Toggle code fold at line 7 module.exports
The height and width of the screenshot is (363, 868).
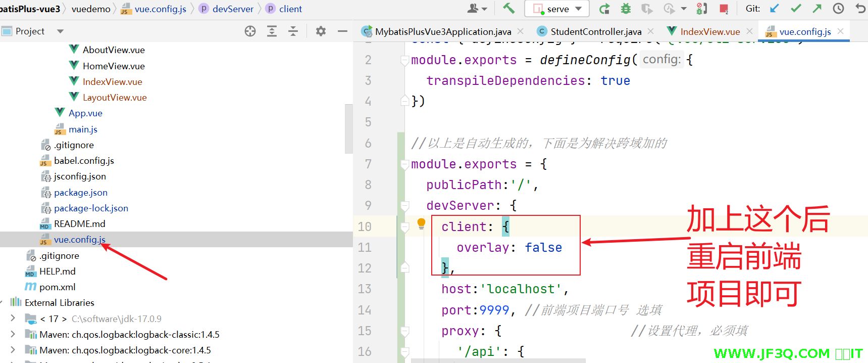404,164
